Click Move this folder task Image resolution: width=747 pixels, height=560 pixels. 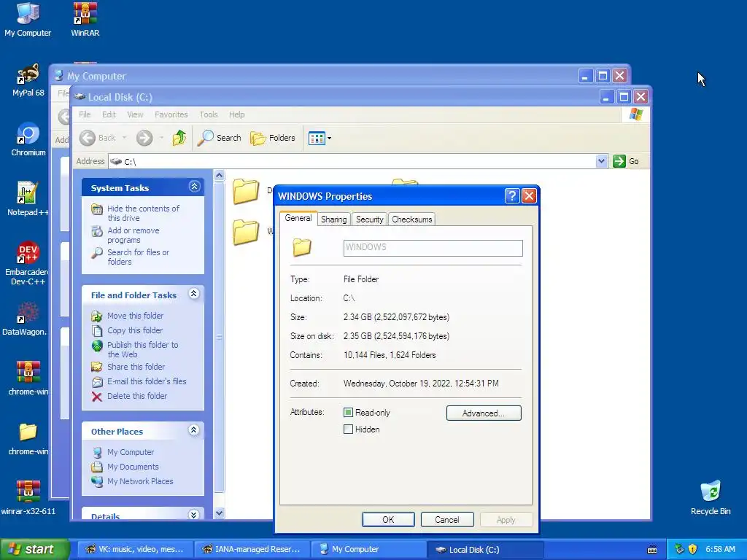click(x=135, y=316)
